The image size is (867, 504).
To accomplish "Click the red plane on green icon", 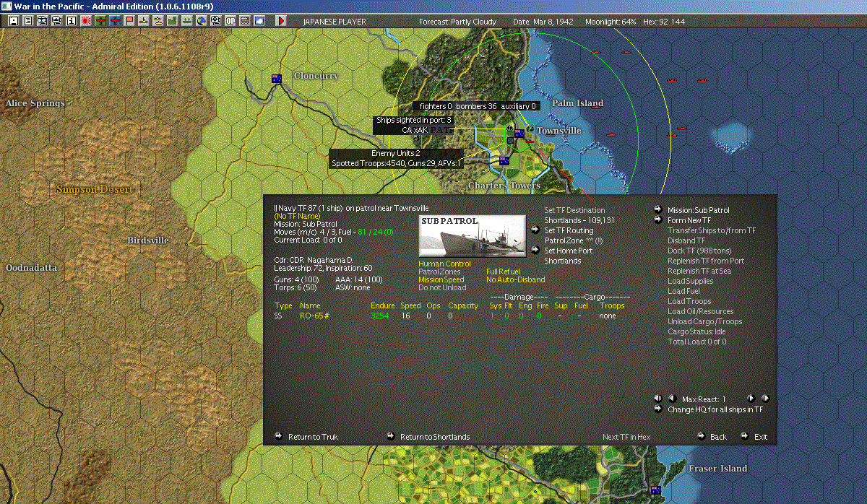I will [x=100, y=21].
